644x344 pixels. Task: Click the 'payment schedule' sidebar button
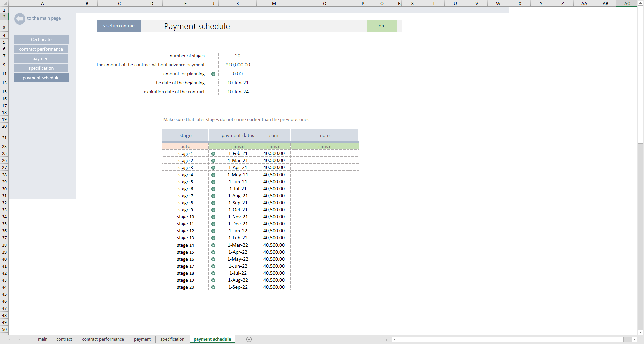41,78
